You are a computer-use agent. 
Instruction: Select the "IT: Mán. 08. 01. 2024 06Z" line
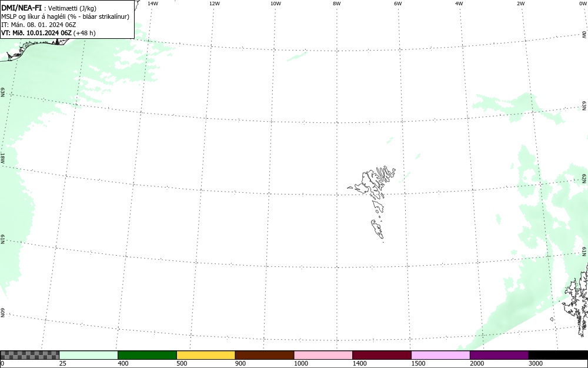(x=39, y=25)
